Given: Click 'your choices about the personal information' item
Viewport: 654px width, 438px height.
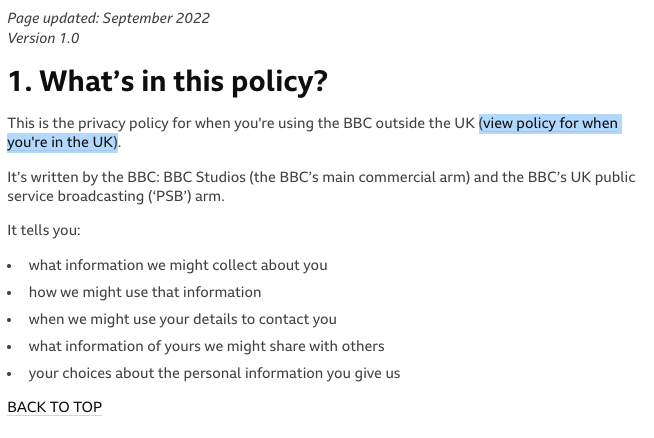Looking at the screenshot, I should coord(214,373).
